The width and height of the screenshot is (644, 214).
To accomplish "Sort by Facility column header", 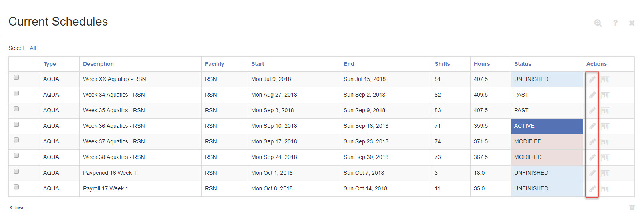I will [x=215, y=64].
